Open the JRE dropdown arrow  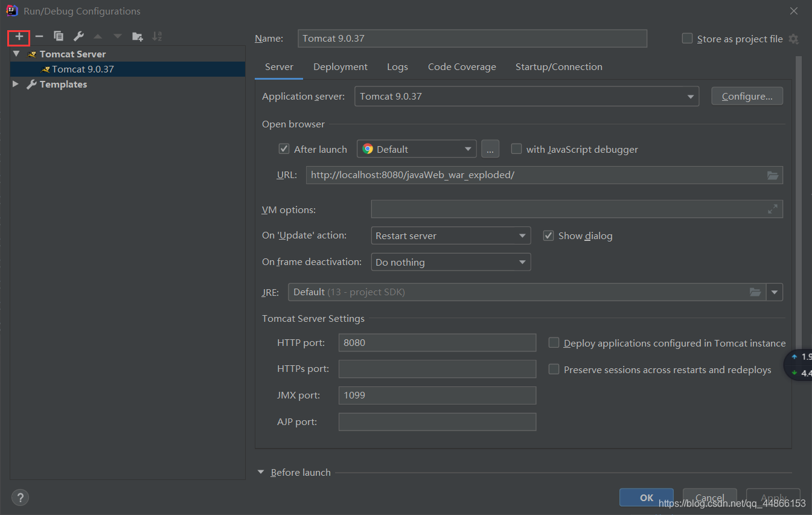[775, 292]
